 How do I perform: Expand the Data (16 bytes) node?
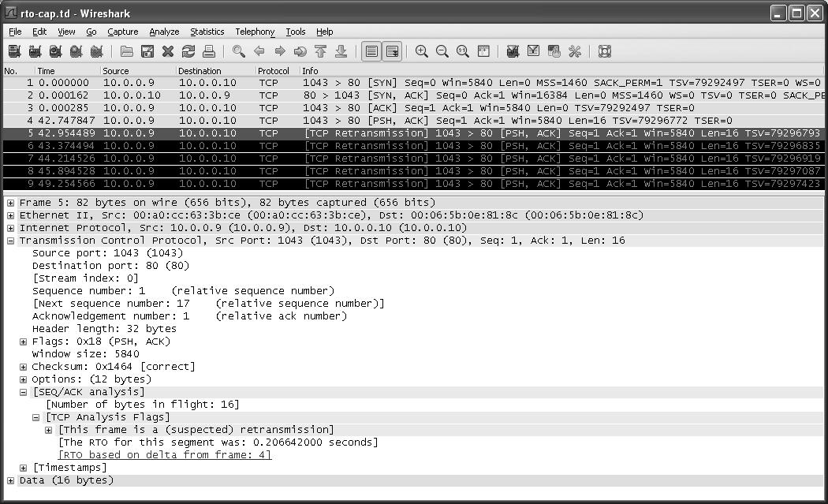pyautogui.click(x=11, y=480)
